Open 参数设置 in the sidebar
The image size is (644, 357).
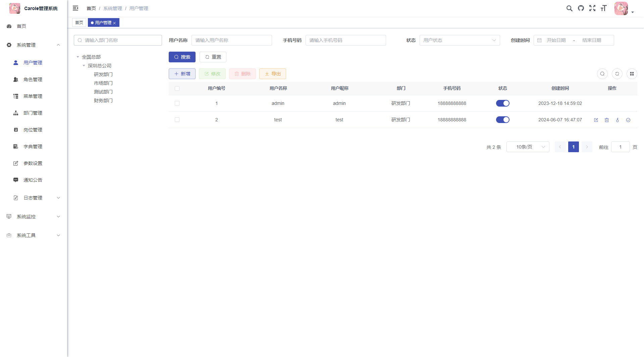(x=34, y=163)
